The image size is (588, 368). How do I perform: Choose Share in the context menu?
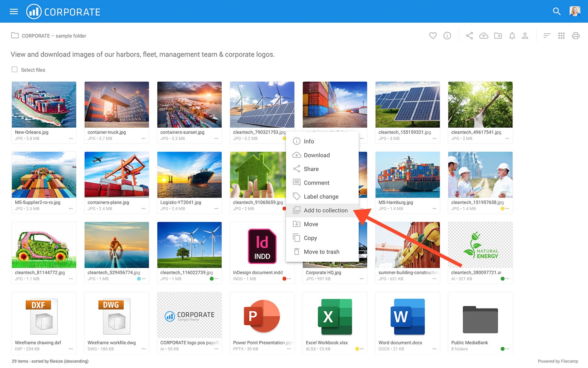322,169
